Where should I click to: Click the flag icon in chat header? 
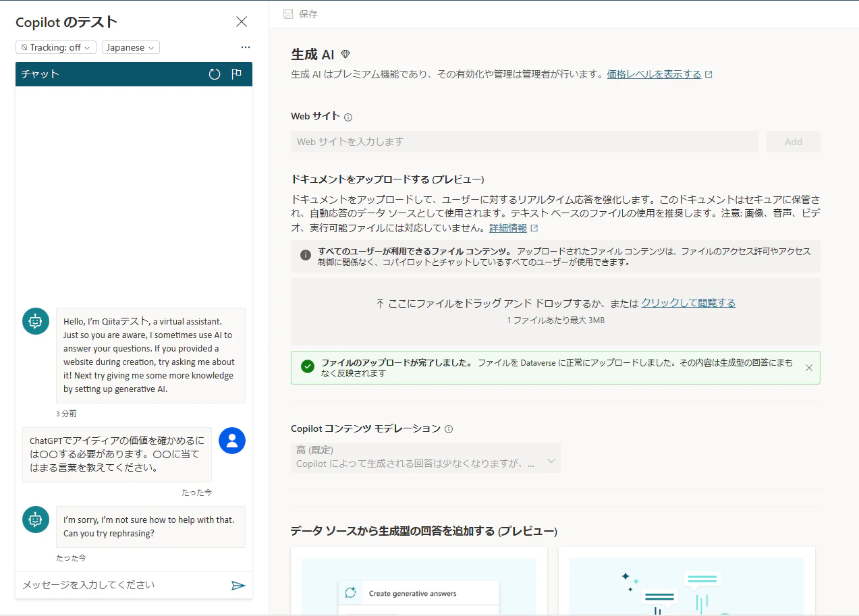pyautogui.click(x=237, y=74)
